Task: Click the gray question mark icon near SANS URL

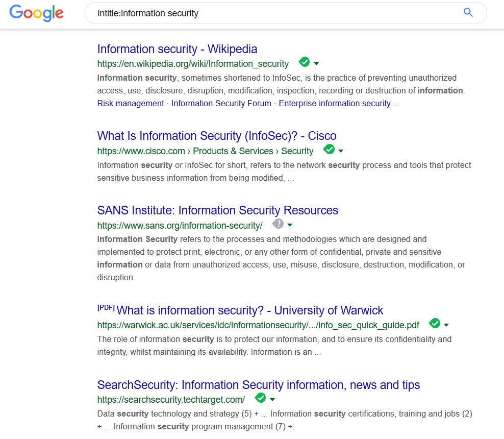Action: tap(278, 224)
